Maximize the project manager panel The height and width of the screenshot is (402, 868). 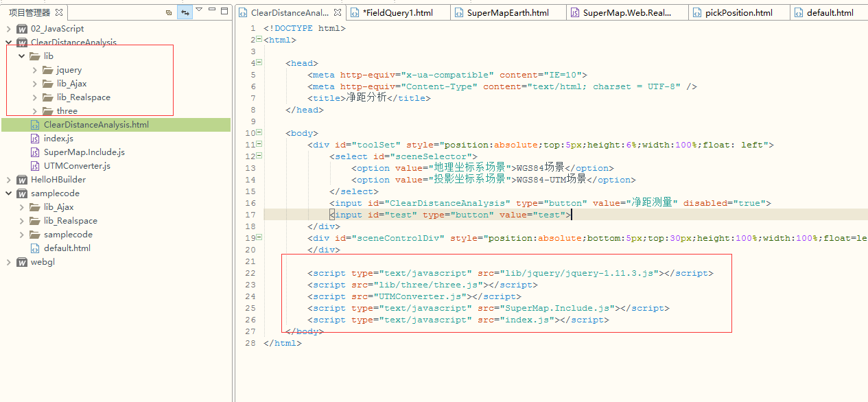point(225,10)
